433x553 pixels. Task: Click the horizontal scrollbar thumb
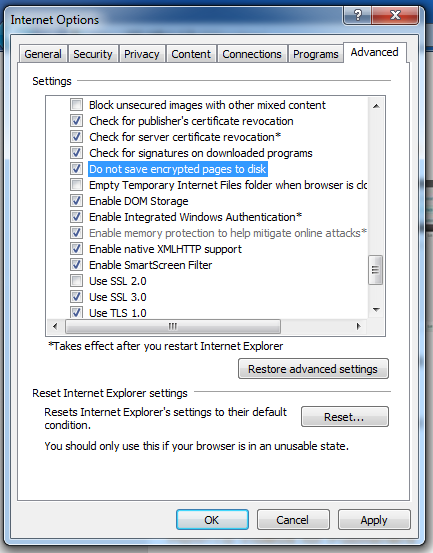[x=173, y=326]
